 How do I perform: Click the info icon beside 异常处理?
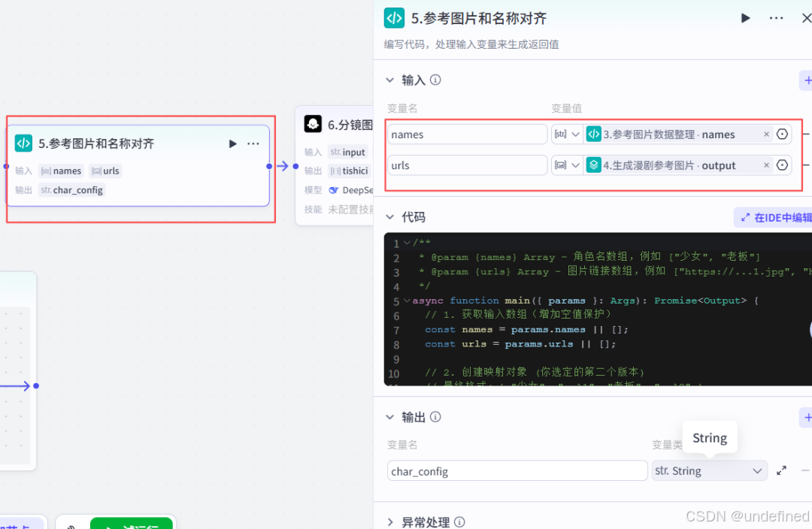pos(459,521)
